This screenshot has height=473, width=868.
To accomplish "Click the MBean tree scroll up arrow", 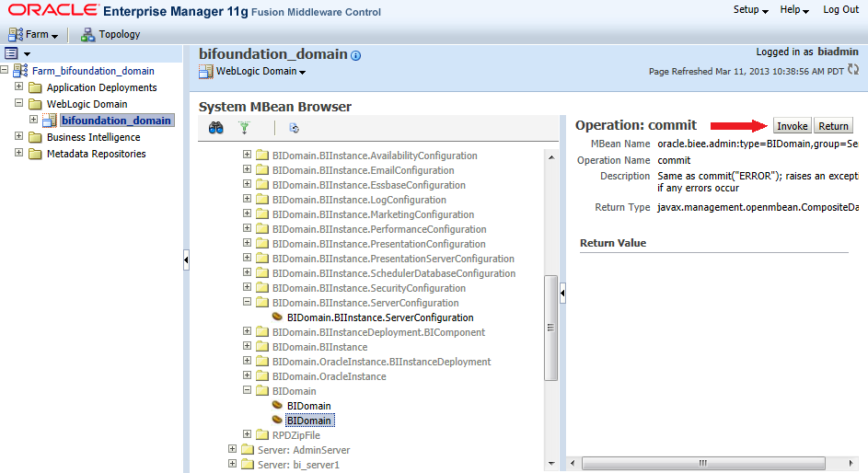I will coord(550,157).
